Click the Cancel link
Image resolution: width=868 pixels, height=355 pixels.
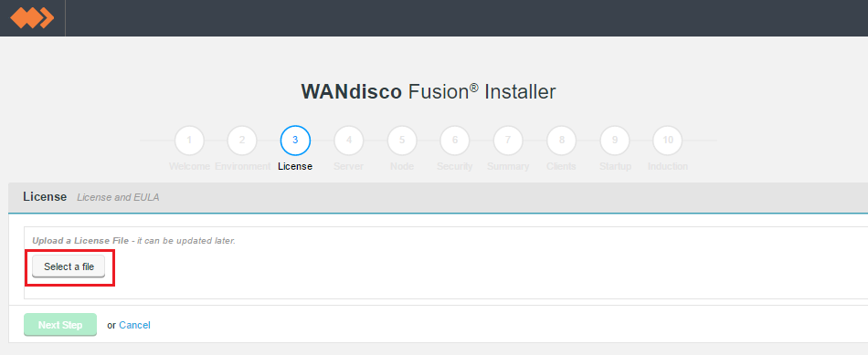[134, 325]
